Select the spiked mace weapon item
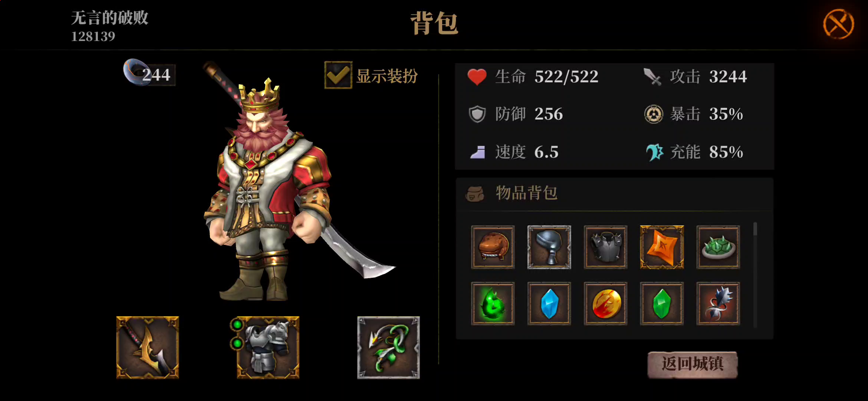 [718, 303]
